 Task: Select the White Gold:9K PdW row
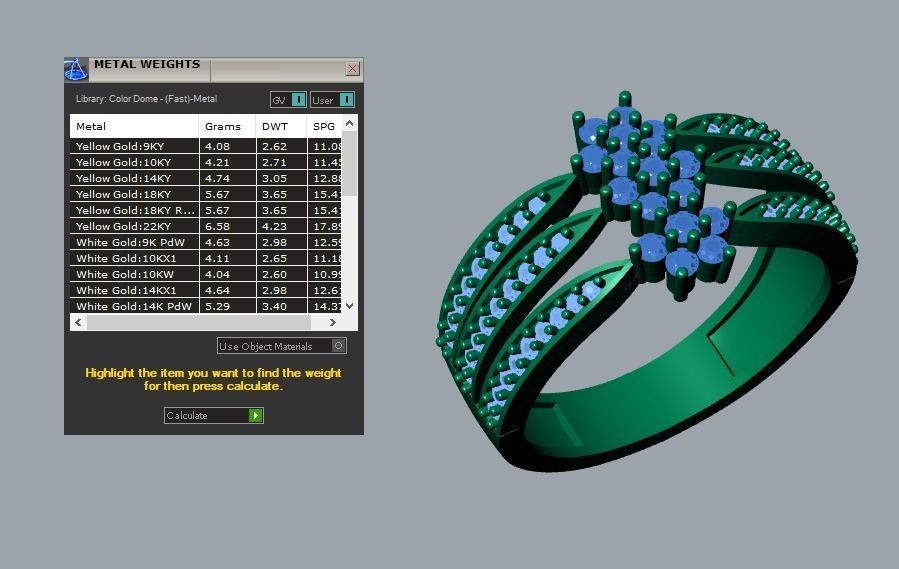tap(206, 243)
